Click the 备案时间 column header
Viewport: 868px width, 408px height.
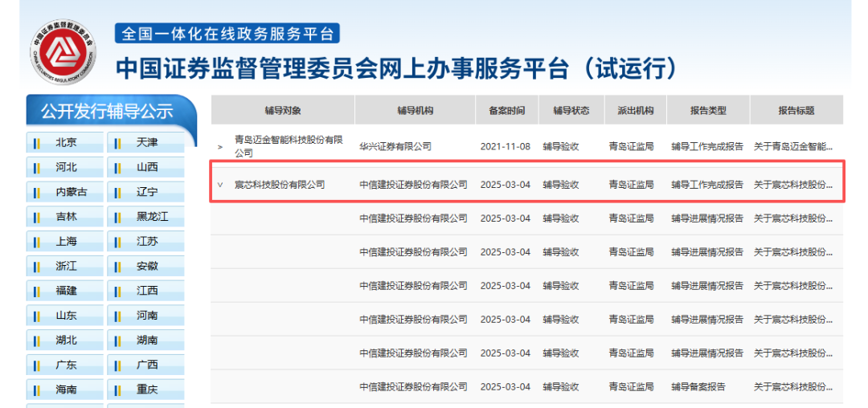[x=506, y=110]
